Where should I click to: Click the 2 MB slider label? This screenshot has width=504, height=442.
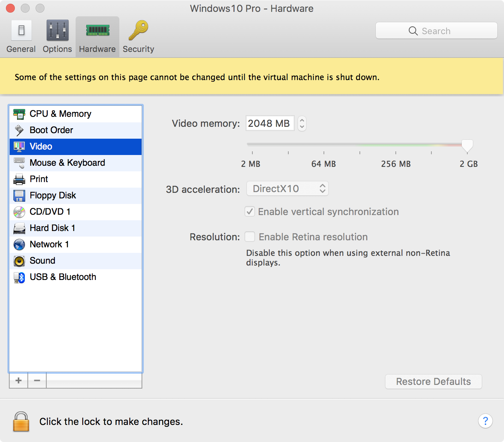(x=251, y=164)
